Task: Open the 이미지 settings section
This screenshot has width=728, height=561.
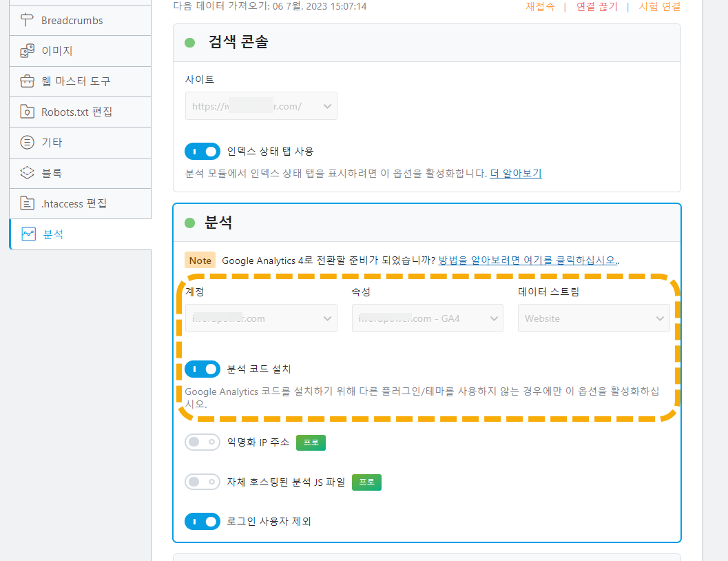Action: coord(27,50)
